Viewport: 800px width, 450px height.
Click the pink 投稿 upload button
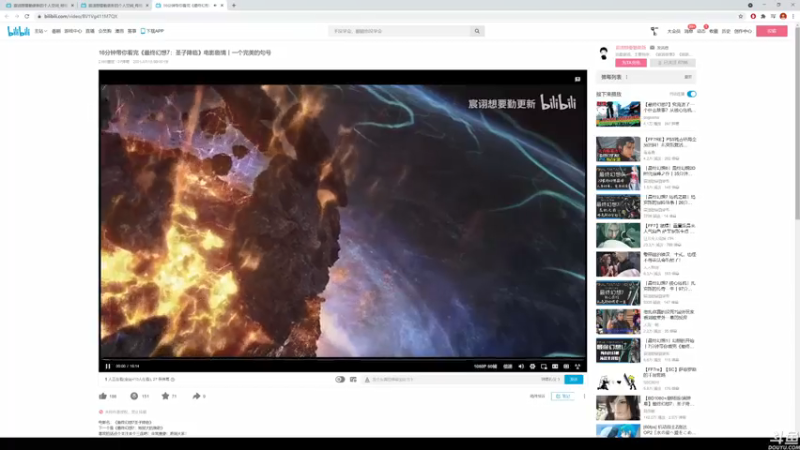coord(771,31)
